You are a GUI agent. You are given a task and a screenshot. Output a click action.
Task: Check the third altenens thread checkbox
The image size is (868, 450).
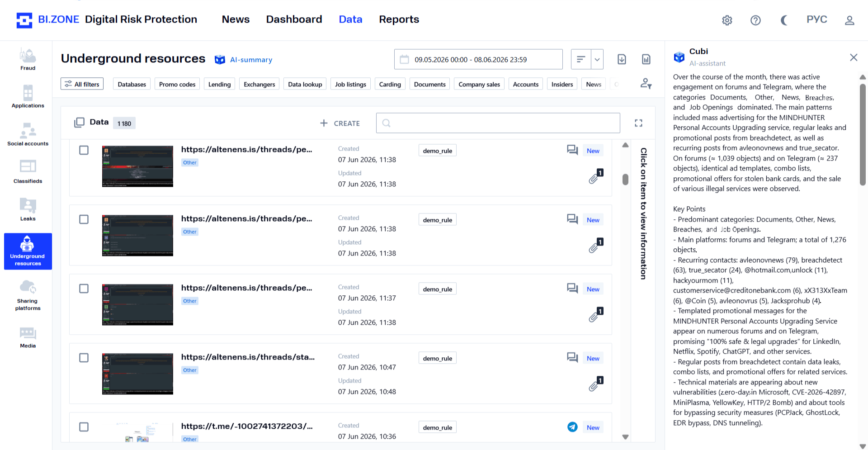click(84, 289)
